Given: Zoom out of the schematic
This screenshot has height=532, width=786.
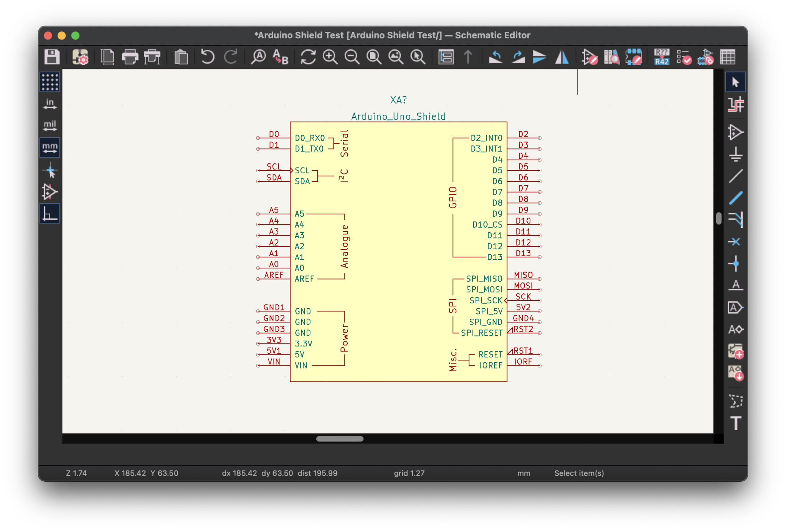Looking at the screenshot, I should [x=352, y=57].
